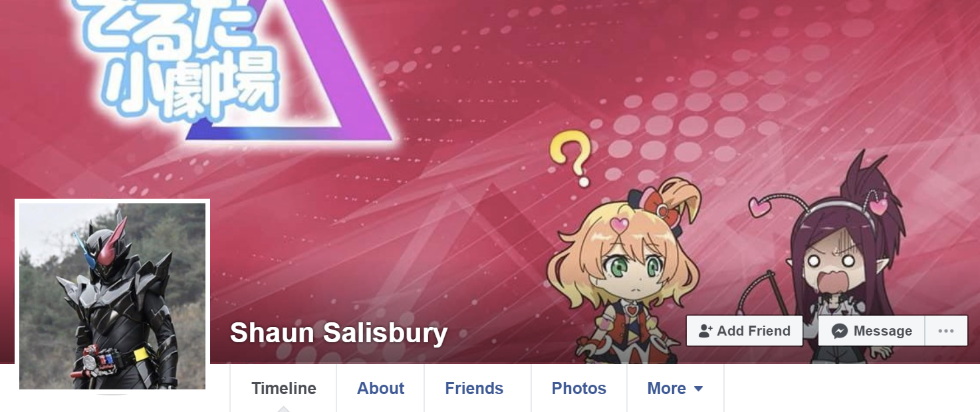
Task: Open the three-dots options button
Action: coord(946,331)
